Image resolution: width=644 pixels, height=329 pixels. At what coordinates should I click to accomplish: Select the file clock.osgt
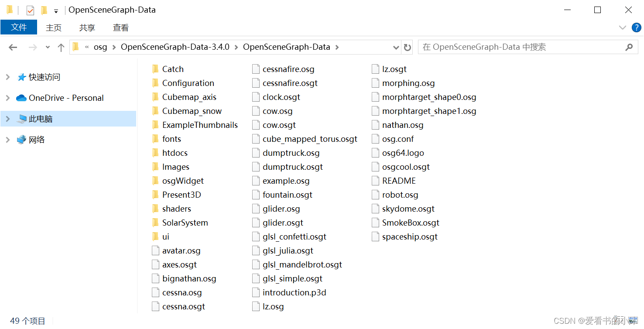(x=281, y=97)
